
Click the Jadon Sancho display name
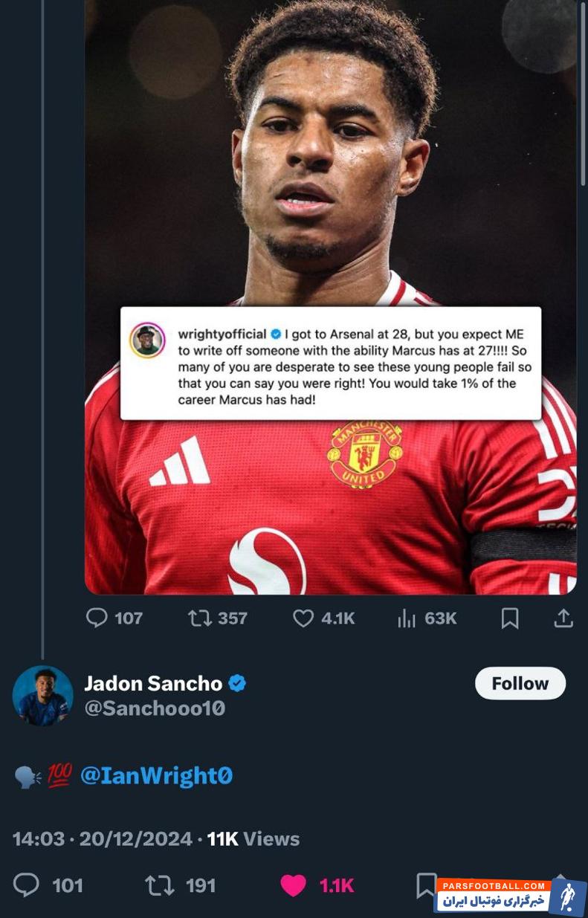[153, 683]
